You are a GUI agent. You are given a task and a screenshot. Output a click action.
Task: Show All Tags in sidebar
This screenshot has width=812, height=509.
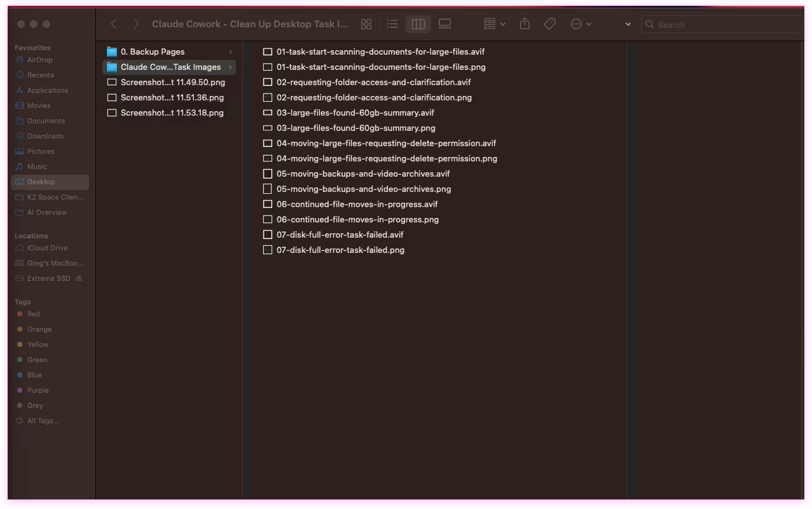point(43,421)
